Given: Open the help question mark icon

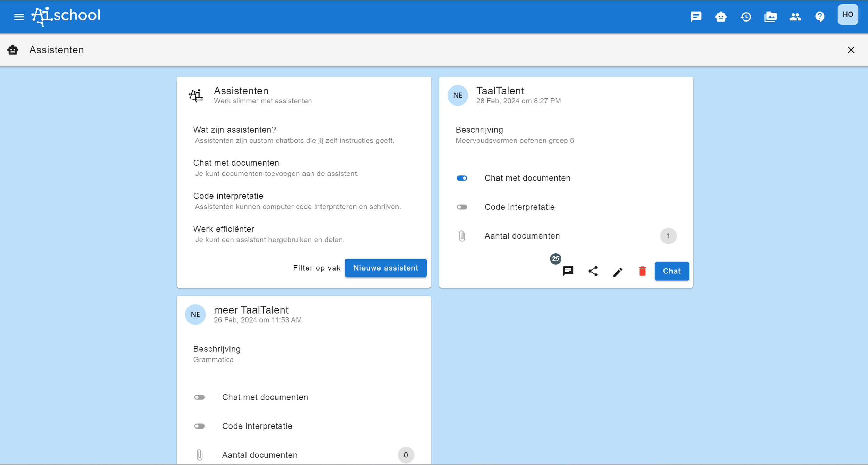Looking at the screenshot, I should [820, 17].
